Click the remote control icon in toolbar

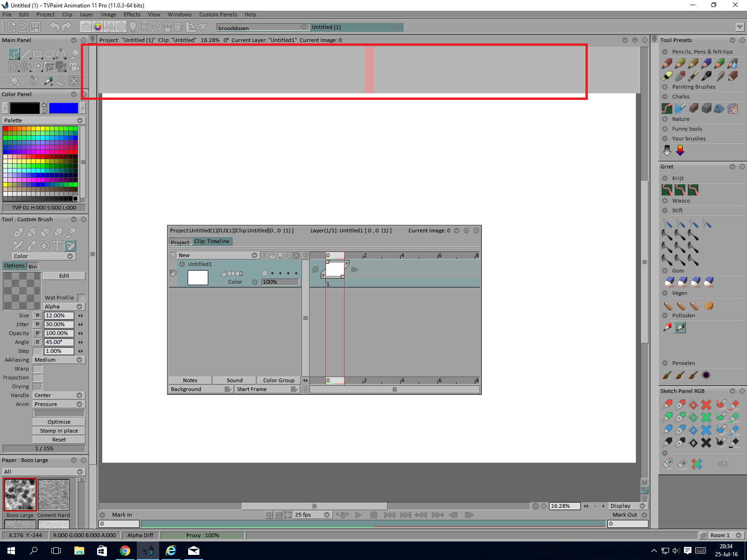point(144,27)
